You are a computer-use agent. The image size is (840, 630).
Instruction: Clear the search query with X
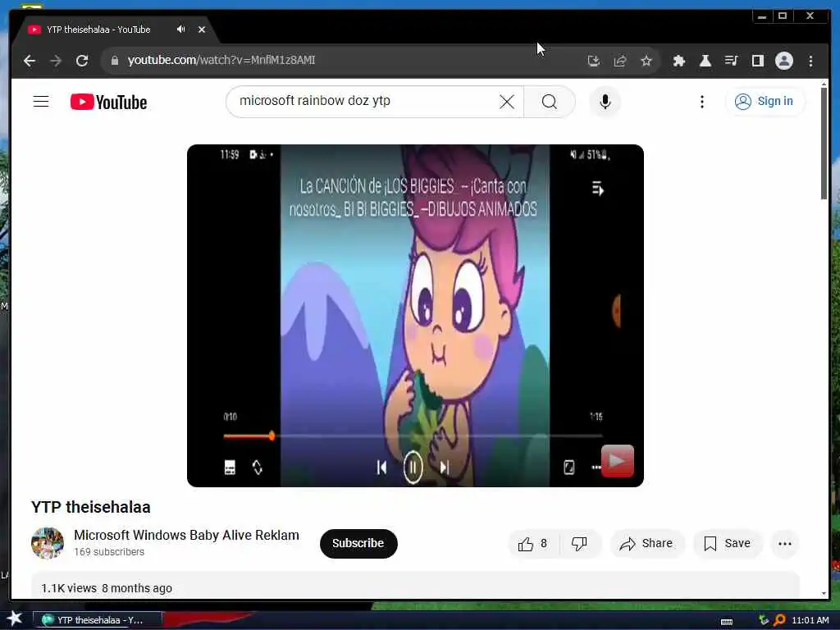click(x=507, y=102)
